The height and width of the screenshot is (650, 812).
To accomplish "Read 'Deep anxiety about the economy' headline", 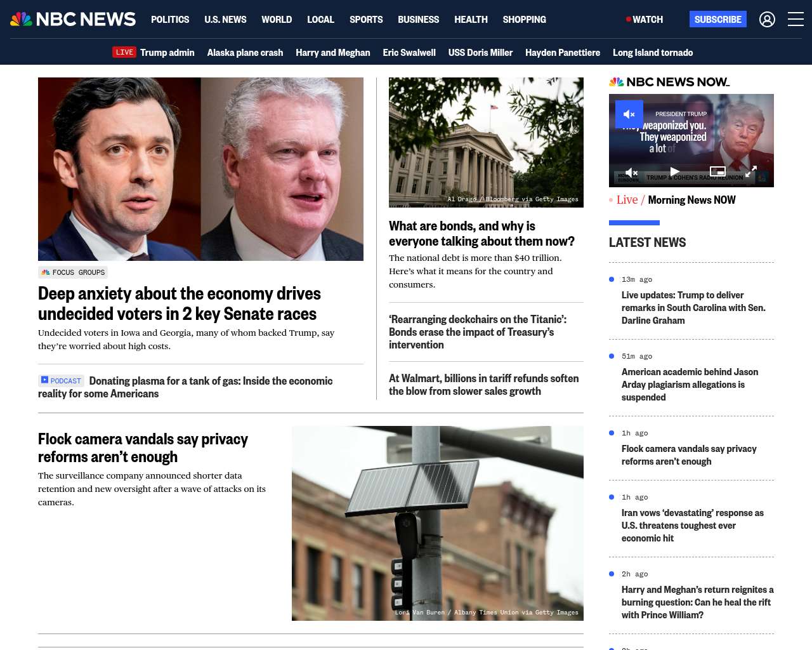I will pos(180,303).
